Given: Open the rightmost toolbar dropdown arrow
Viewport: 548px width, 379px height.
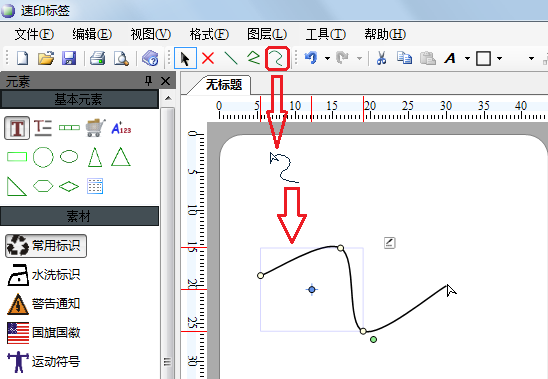Looking at the screenshot, I should pyautogui.click(x=531, y=58).
